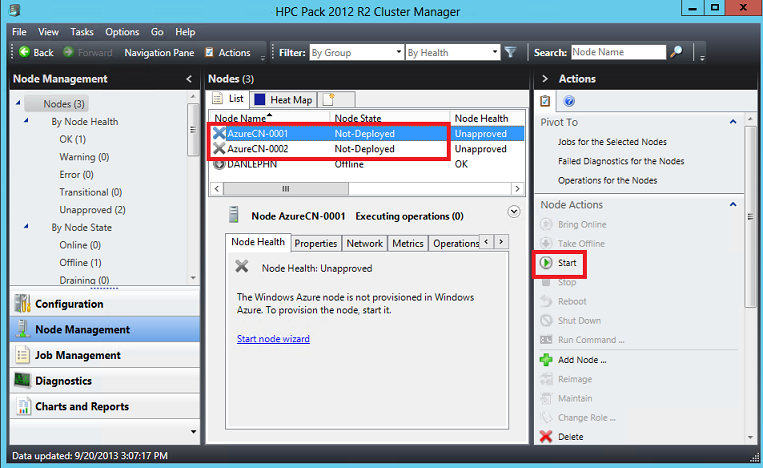Click the green Start play icon
Viewport: 763px width, 468px height.
pyautogui.click(x=546, y=263)
